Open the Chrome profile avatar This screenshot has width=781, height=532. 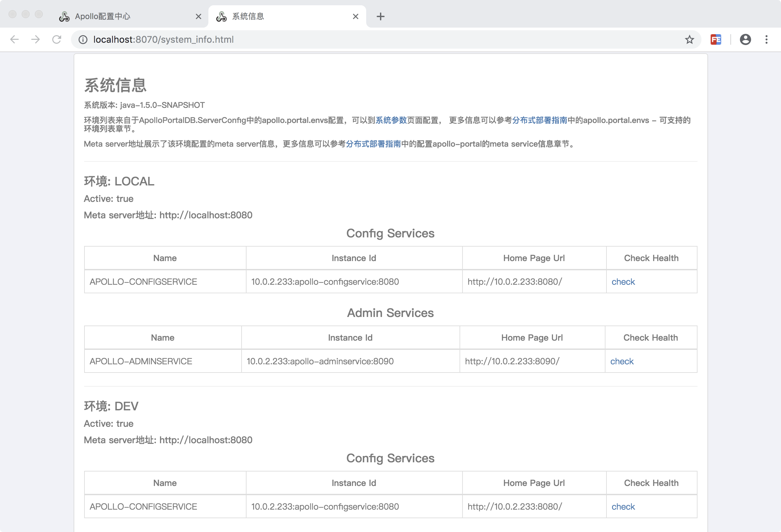tap(745, 40)
